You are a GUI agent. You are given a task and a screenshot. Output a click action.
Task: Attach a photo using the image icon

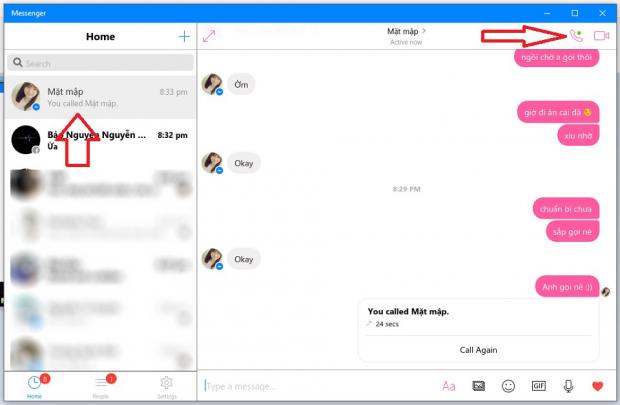click(479, 385)
